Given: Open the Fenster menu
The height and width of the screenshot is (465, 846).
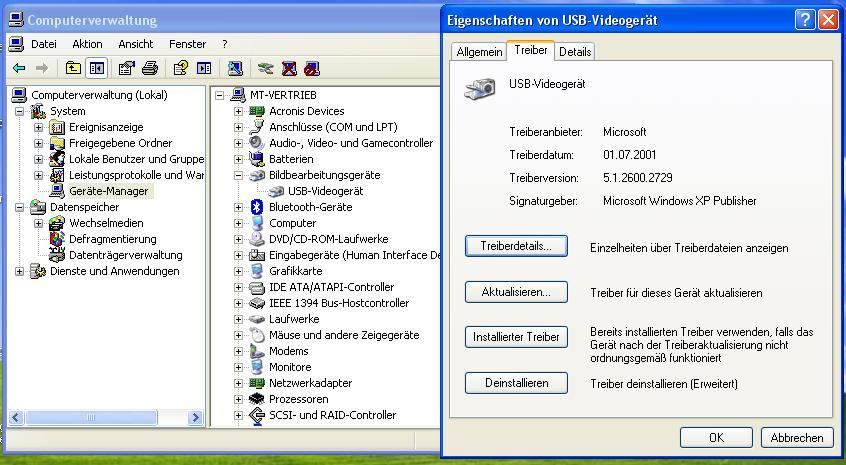Looking at the screenshot, I should pyautogui.click(x=187, y=44).
